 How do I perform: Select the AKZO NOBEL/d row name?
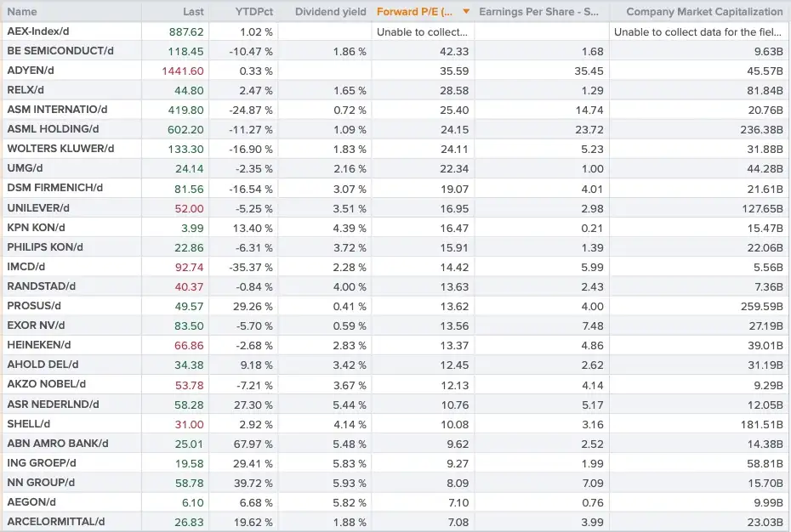[x=47, y=384]
